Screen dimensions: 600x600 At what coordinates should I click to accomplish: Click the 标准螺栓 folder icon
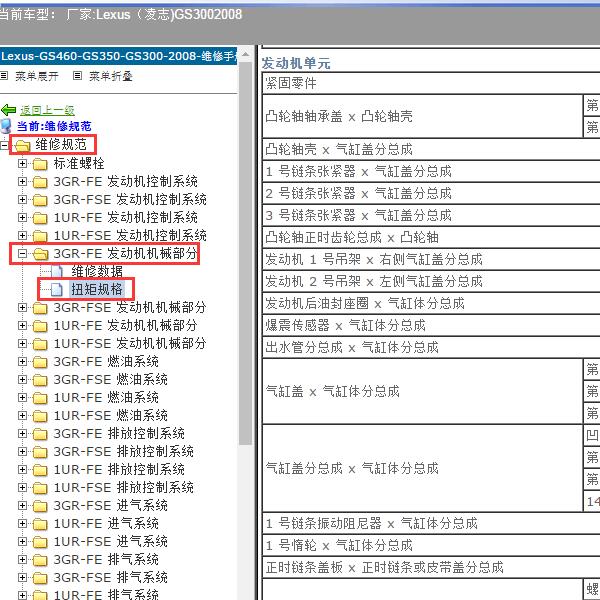(x=40, y=164)
